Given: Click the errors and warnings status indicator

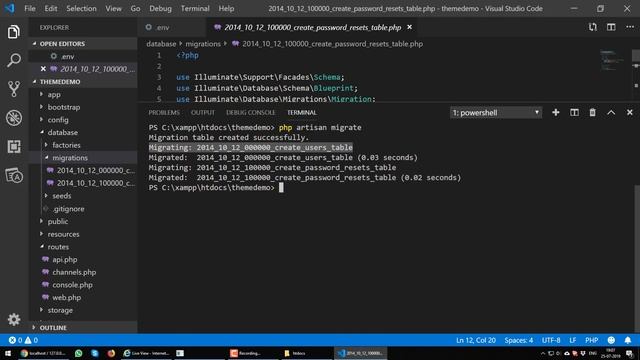Looking at the screenshot, I should pos(23,340).
